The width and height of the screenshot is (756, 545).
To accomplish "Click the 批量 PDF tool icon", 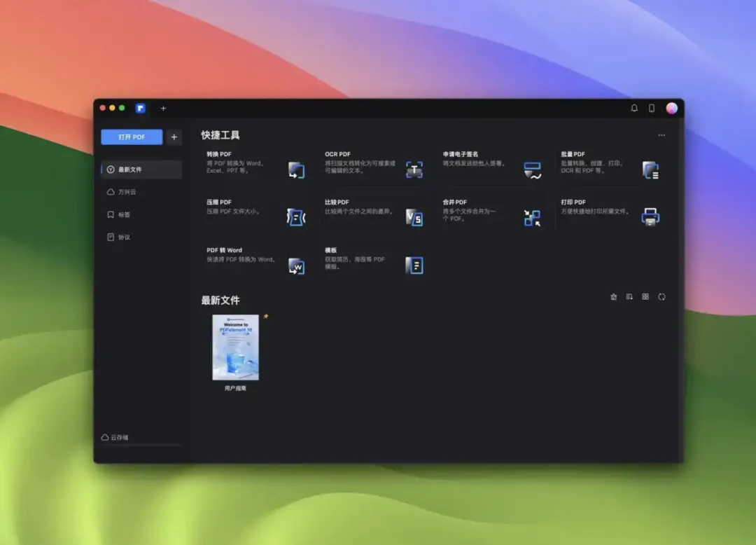I will [650, 170].
